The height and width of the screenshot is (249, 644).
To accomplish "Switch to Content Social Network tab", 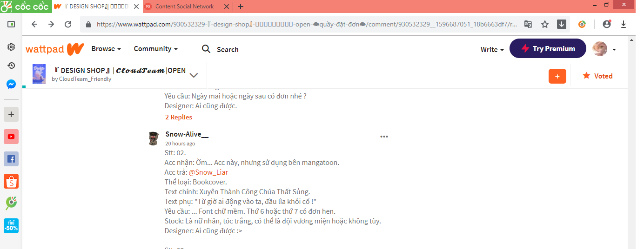I will coord(187,7).
